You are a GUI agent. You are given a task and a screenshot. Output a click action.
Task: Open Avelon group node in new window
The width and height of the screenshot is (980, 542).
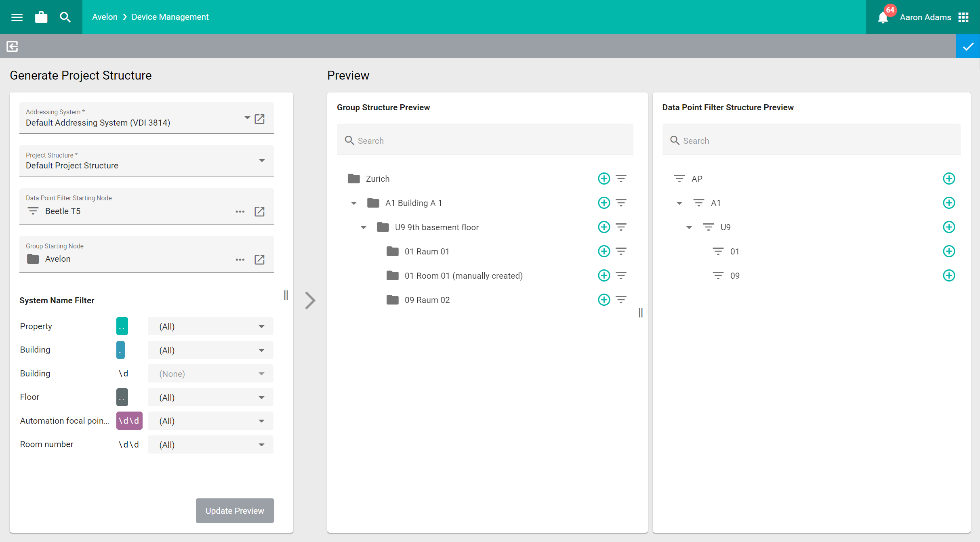260,259
